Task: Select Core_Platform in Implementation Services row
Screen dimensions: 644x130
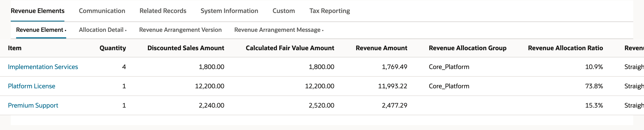Action: (x=449, y=67)
